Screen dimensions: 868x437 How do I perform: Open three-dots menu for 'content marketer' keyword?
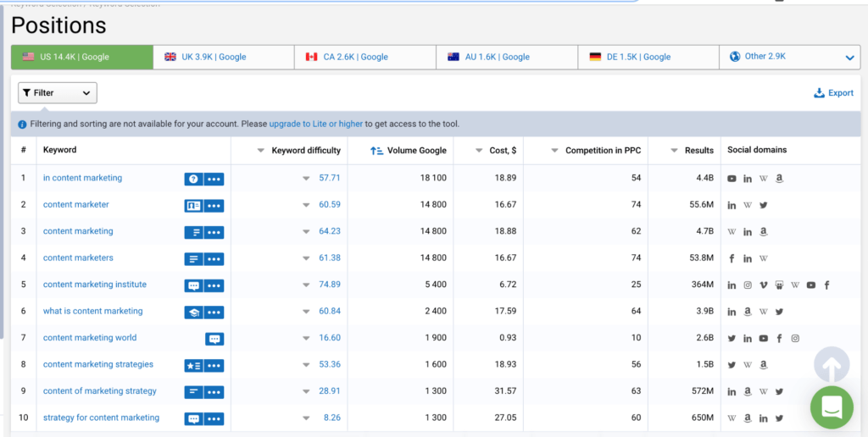[214, 206]
